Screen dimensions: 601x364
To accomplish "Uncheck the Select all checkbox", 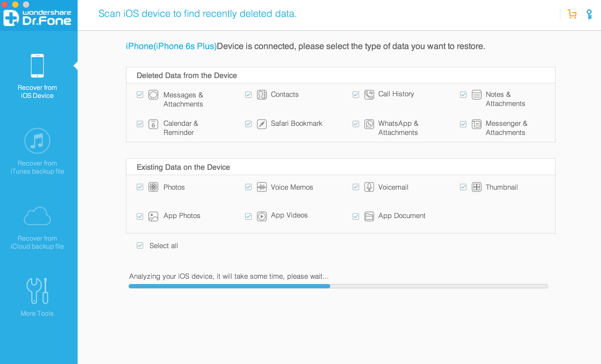I will click(x=140, y=245).
